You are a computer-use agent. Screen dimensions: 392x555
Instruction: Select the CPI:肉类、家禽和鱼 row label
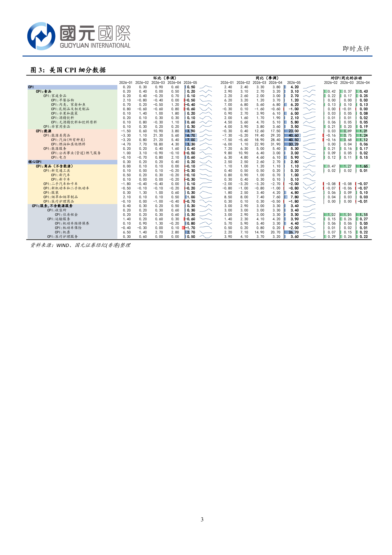(68, 105)
